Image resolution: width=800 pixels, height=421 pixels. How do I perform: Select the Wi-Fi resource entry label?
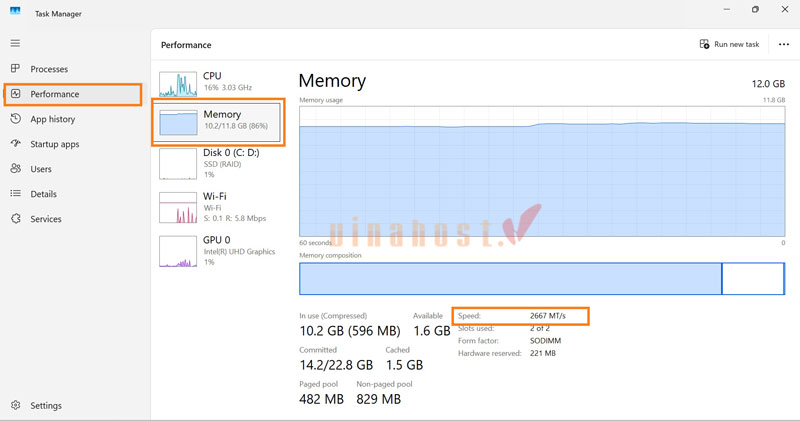(215, 196)
